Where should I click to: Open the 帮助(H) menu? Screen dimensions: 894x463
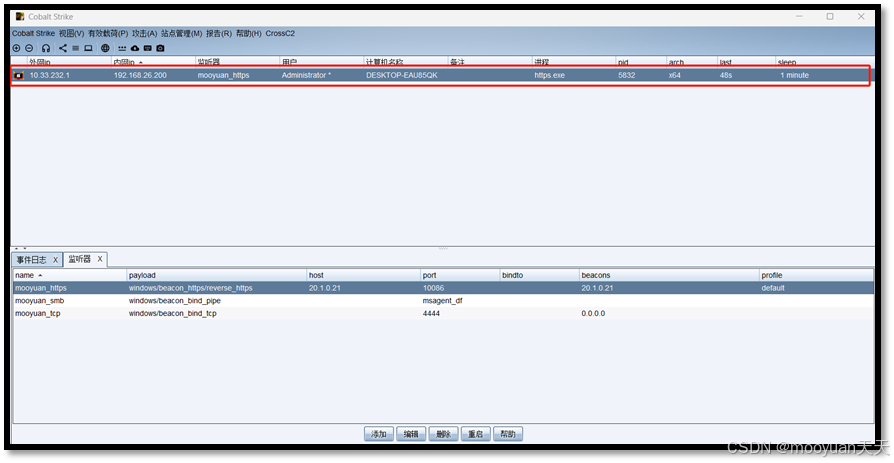pos(249,34)
